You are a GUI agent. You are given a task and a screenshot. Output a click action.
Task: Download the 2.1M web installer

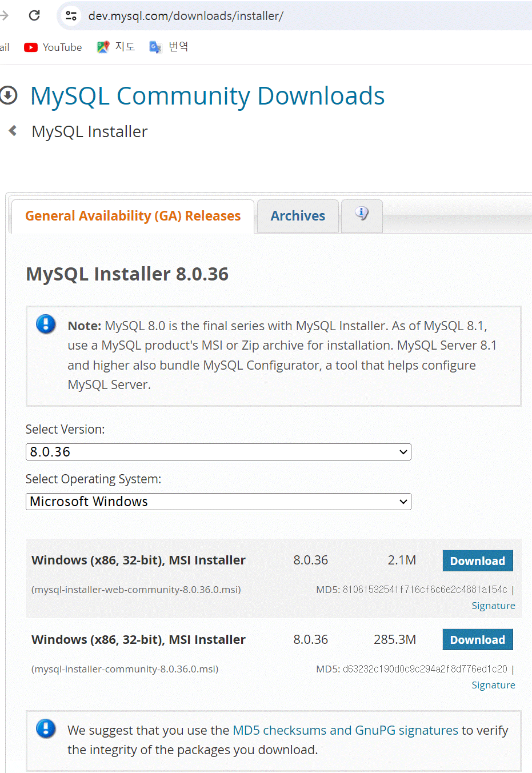pyautogui.click(x=478, y=560)
